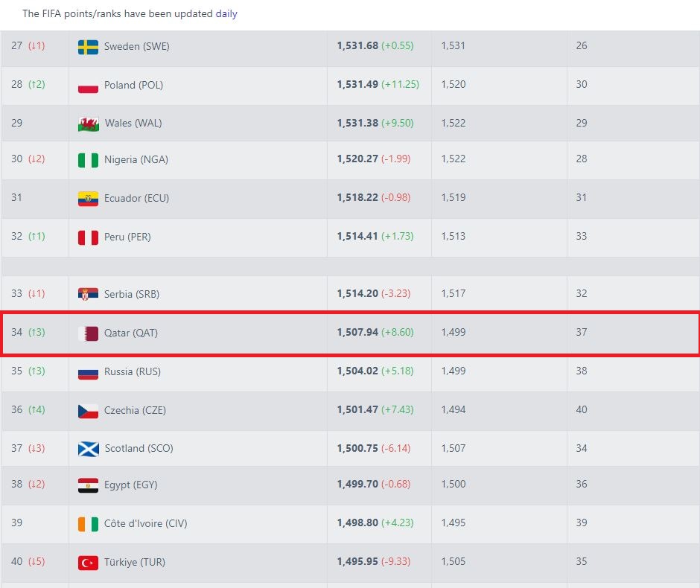Click Poland's +11.25 points change

click(400, 85)
